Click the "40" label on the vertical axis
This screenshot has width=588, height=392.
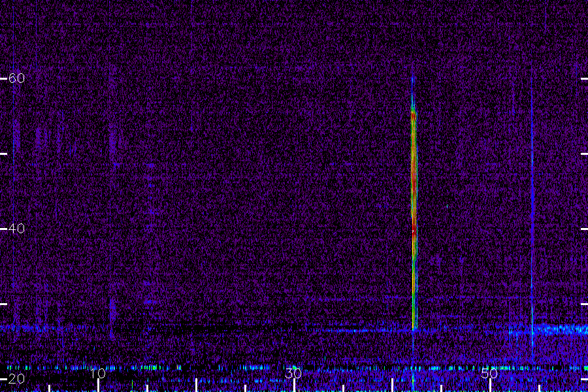[16, 229]
